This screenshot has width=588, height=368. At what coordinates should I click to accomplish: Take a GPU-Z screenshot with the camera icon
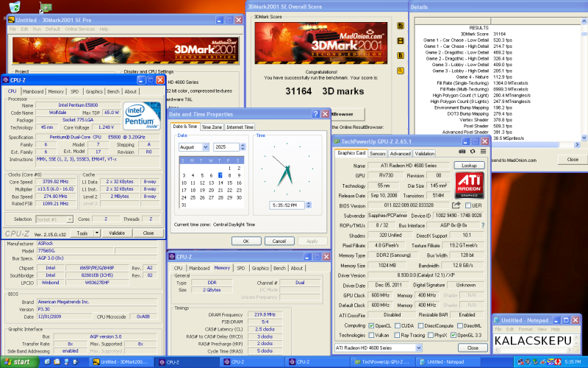point(462,152)
